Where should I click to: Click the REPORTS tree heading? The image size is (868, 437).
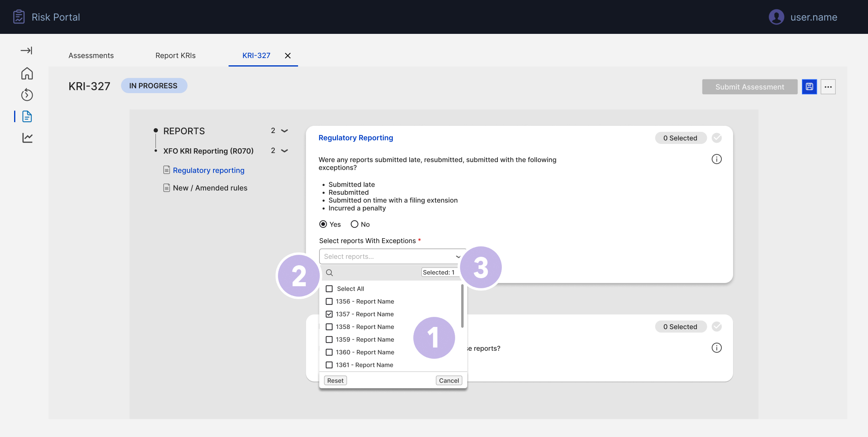pos(184,131)
